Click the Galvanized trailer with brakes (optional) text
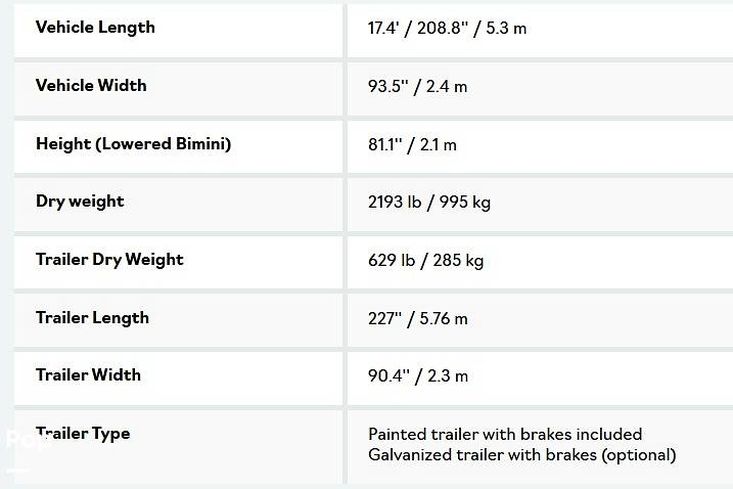The image size is (733, 489). click(x=522, y=455)
